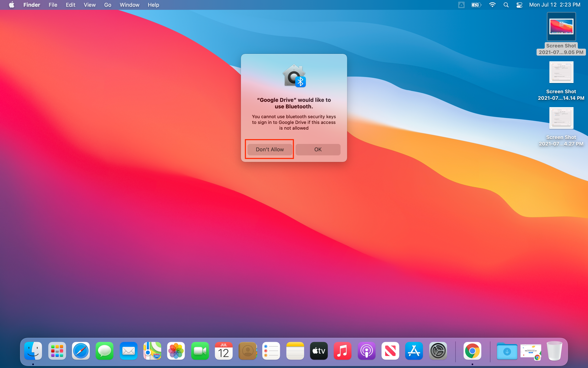Select Screen Shot 2021-07...4.27 PM desktop file

click(x=561, y=127)
